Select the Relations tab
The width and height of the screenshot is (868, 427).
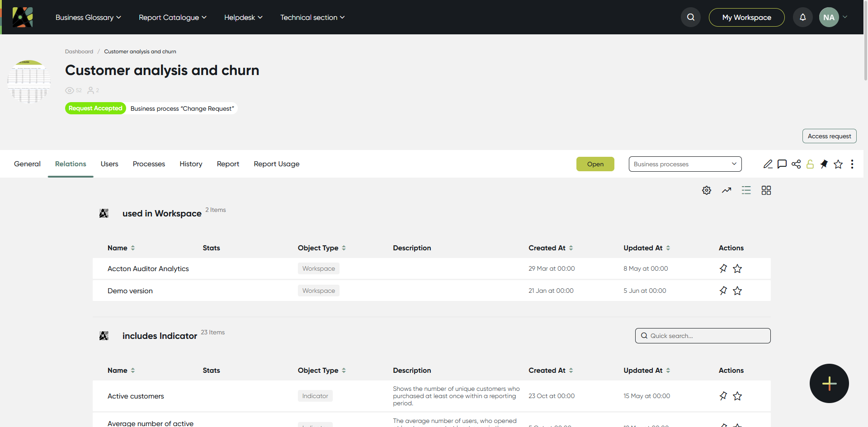(x=71, y=164)
